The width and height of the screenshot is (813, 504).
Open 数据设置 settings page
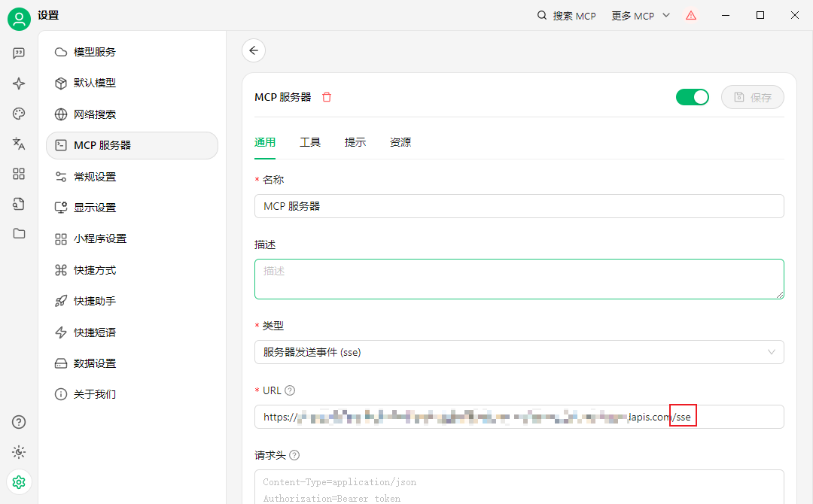pyautogui.click(x=132, y=363)
